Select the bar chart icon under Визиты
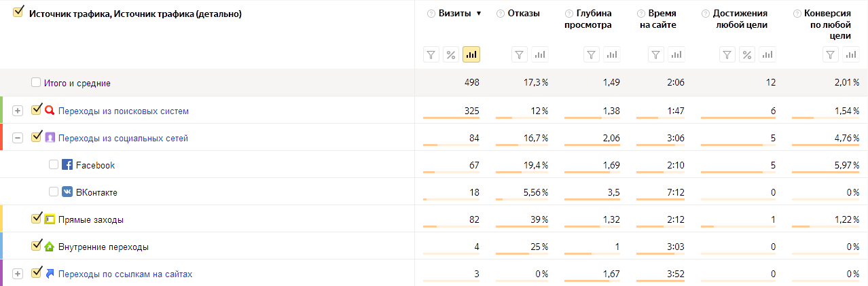The image size is (868, 286). coord(471,55)
